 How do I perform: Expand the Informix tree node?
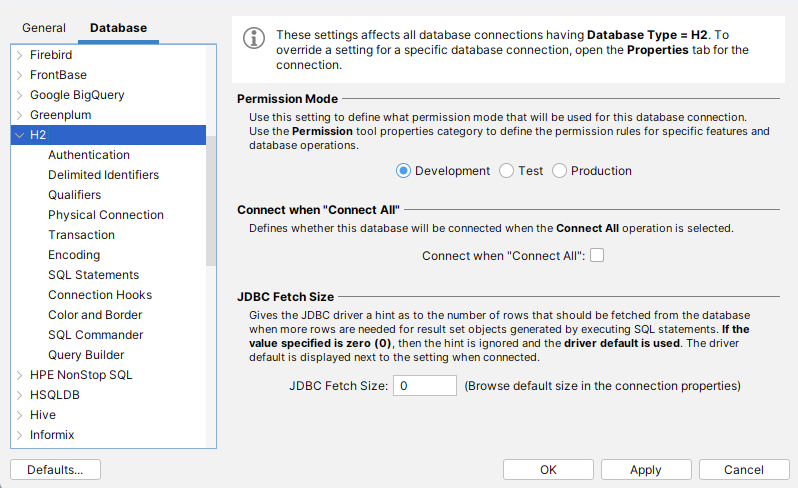20,435
